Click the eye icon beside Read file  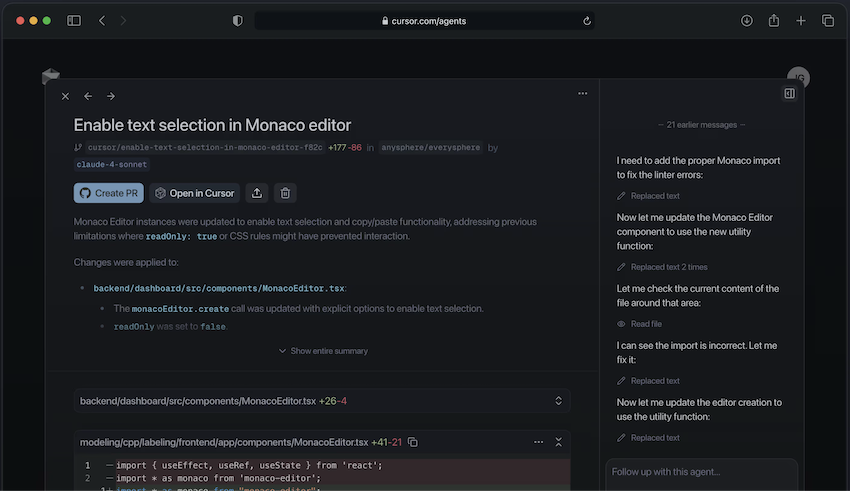[x=621, y=324]
